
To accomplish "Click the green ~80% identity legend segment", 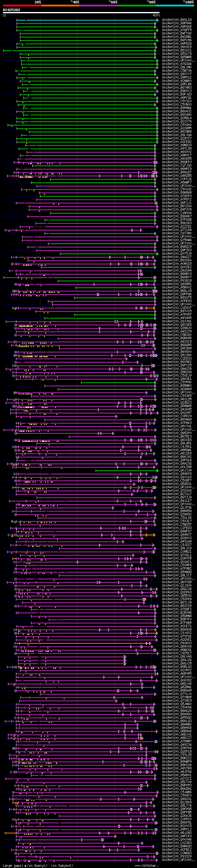I will point(137,6).
